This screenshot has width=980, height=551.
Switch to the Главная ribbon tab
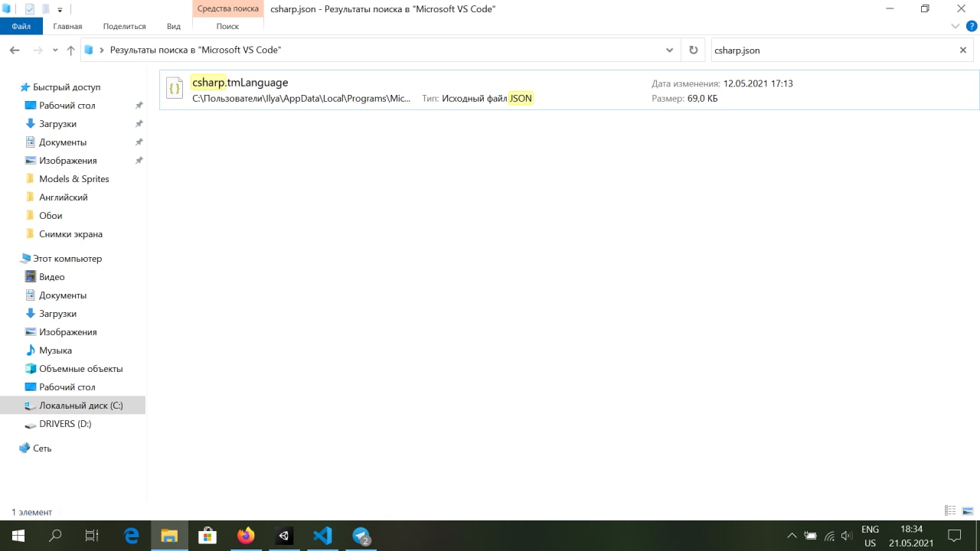coord(67,26)
